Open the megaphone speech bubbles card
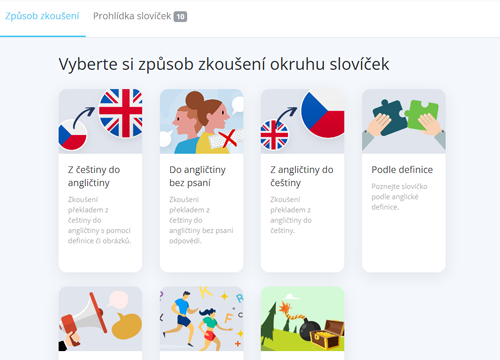Image resolution: width=500 pixels, height=360 pixels. (x=100, y=319)
